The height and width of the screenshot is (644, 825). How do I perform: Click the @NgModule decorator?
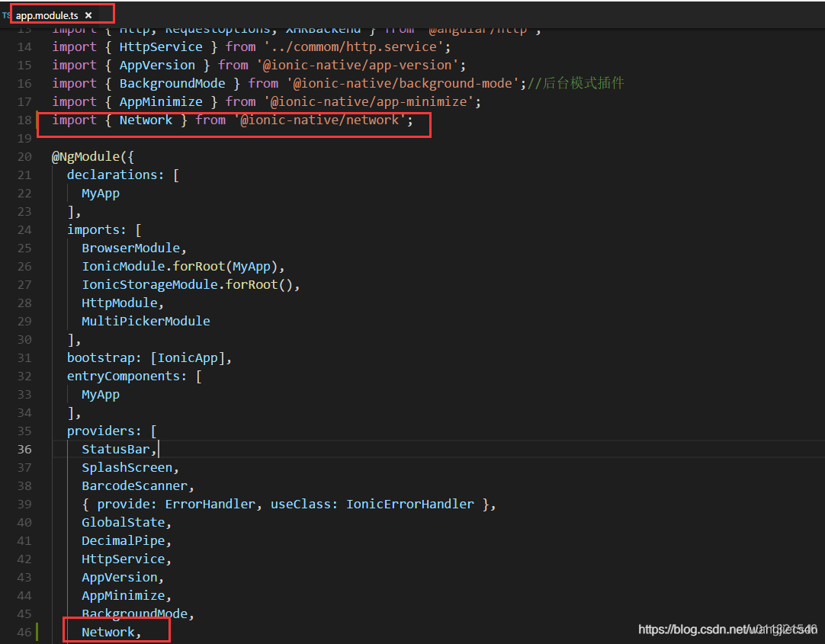tap(85, 157)
